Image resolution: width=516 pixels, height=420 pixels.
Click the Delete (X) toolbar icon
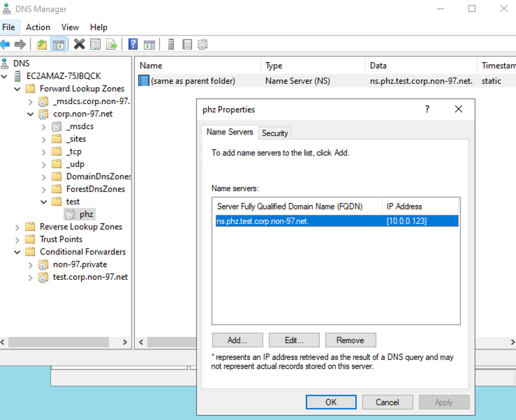point(79,45)
